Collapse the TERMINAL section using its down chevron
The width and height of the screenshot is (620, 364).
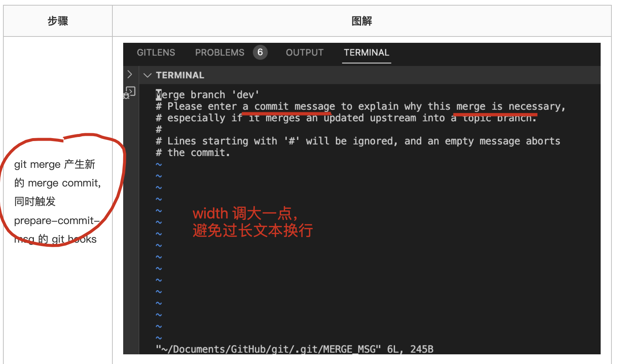point(147,75)
